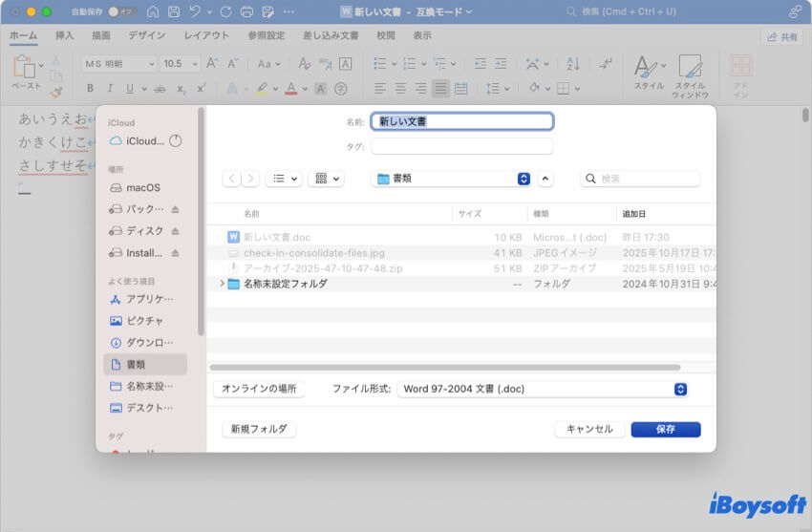Screen dimensions: 812x532
Task: Toggle the AutoSave switch
Action: 120,11
